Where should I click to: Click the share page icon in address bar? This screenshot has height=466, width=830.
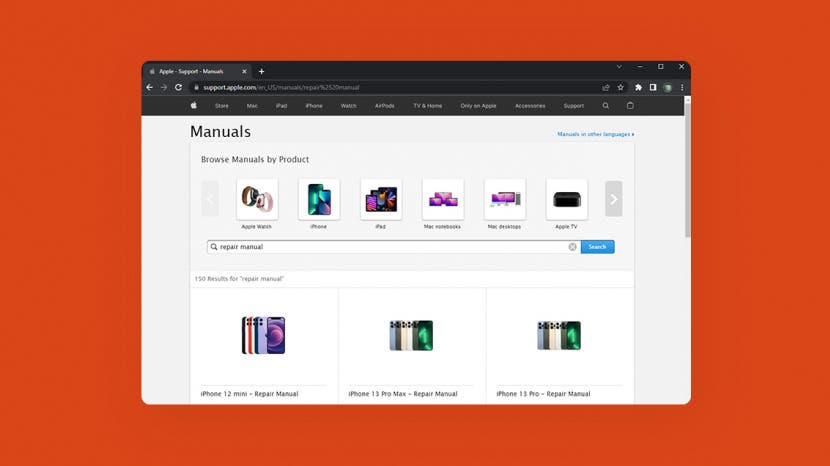point(606,87)
